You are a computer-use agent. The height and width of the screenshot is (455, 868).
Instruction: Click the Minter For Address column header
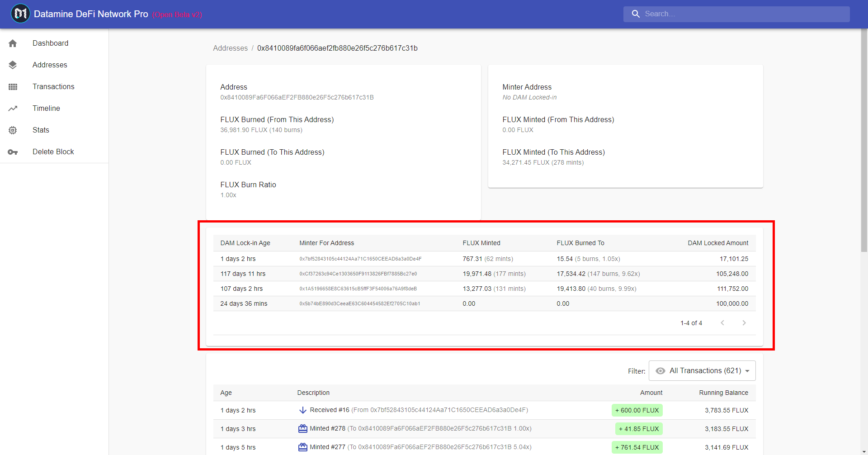(x=326, y=243)
